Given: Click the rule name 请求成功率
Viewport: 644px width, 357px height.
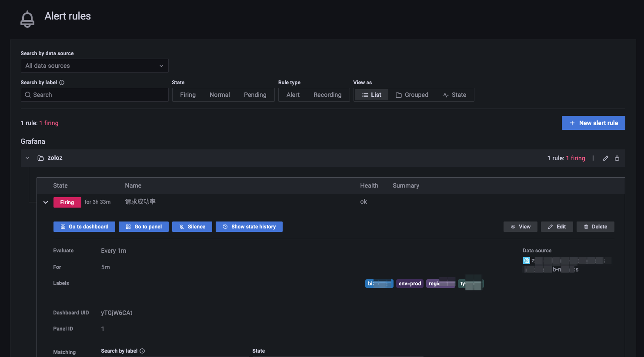Looking at the screenshot, I should click(x=140, y=202).
